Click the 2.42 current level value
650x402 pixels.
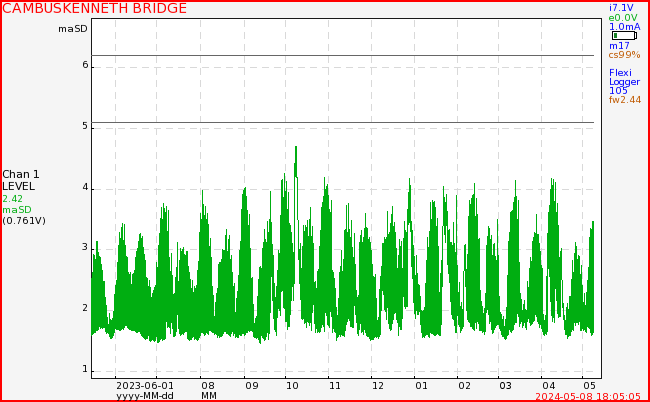[12, 199]
